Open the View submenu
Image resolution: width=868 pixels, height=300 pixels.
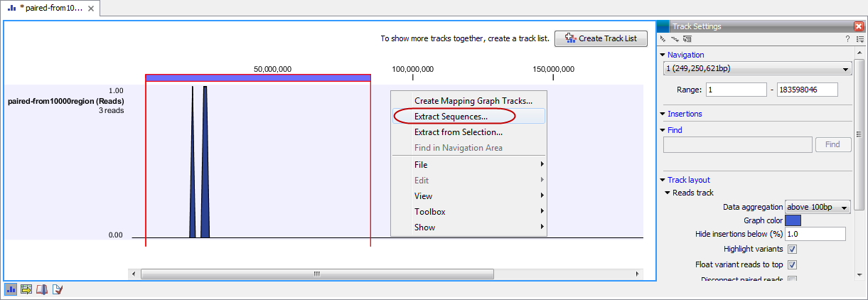pos(468,196)
